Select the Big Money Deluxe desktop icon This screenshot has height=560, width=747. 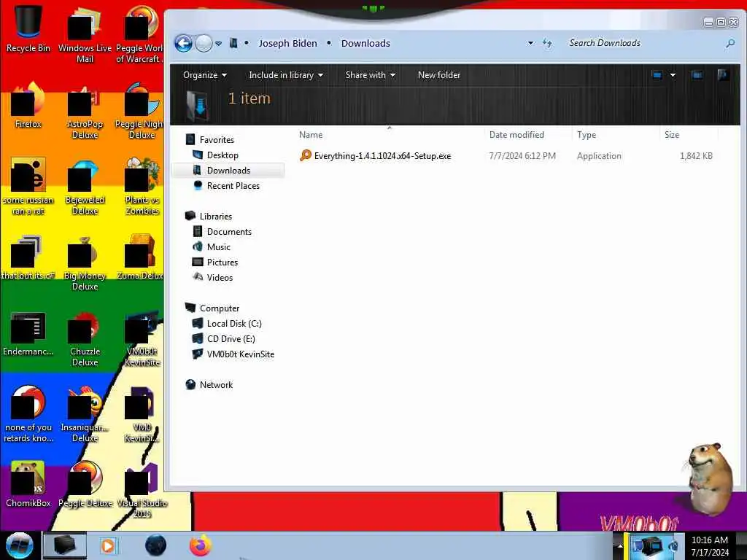85,263
